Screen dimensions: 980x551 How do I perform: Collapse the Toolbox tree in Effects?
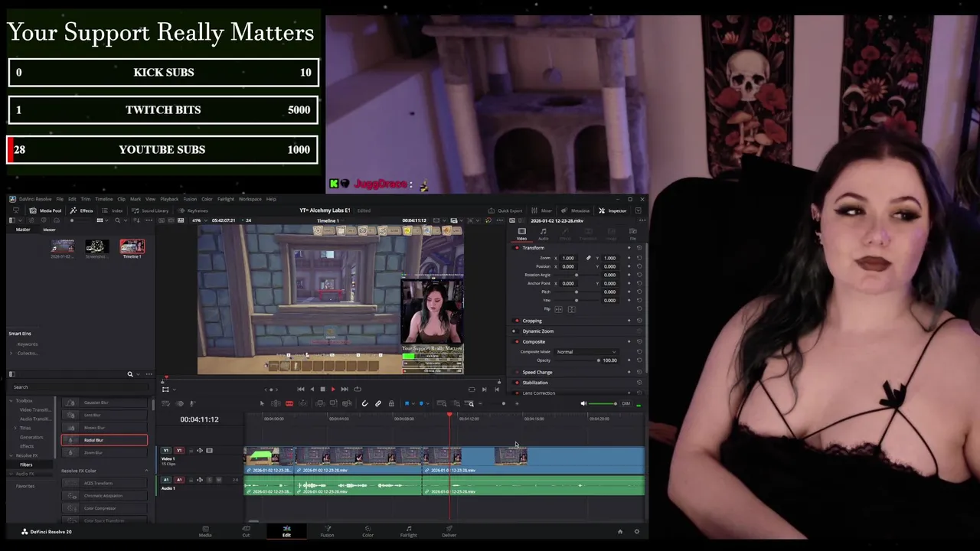(11, 400)
